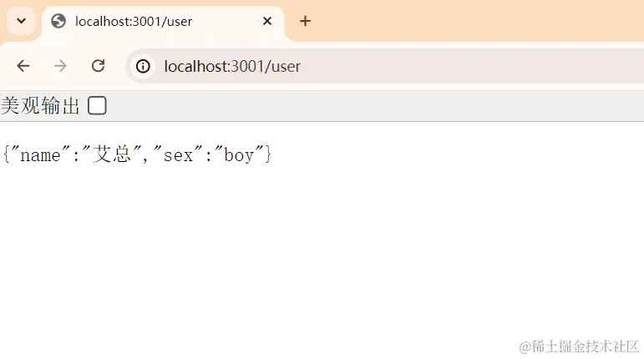Enable the 美观输出 checkbox

[x=98, y=105]
